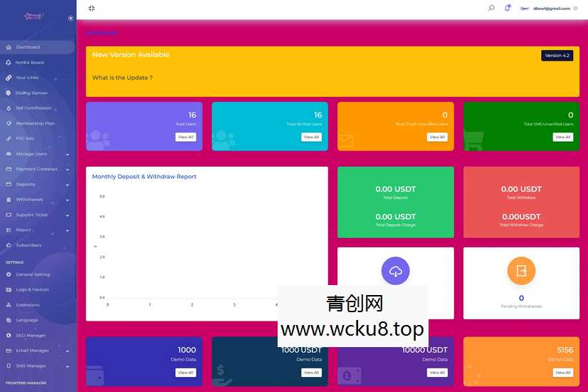This screenshot has width=588, height=392.
Task: Click the Email Manager envelope icon
Action: tap(9, 351)
